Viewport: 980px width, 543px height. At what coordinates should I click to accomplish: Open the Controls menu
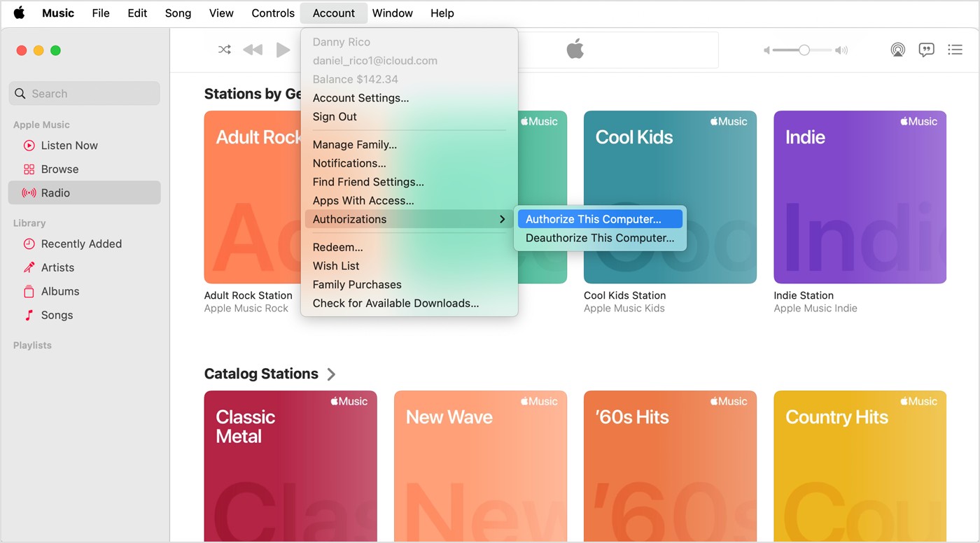273,13
